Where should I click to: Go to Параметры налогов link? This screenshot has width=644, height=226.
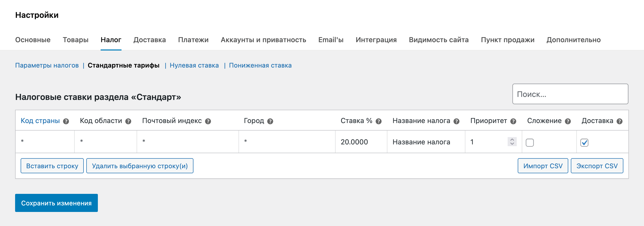click(47, 66)
